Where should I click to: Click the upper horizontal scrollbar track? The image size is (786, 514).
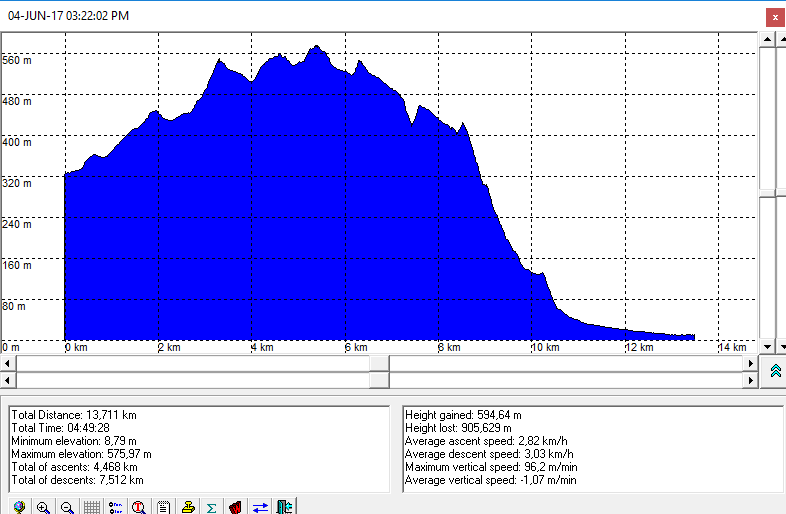point(200,364)
